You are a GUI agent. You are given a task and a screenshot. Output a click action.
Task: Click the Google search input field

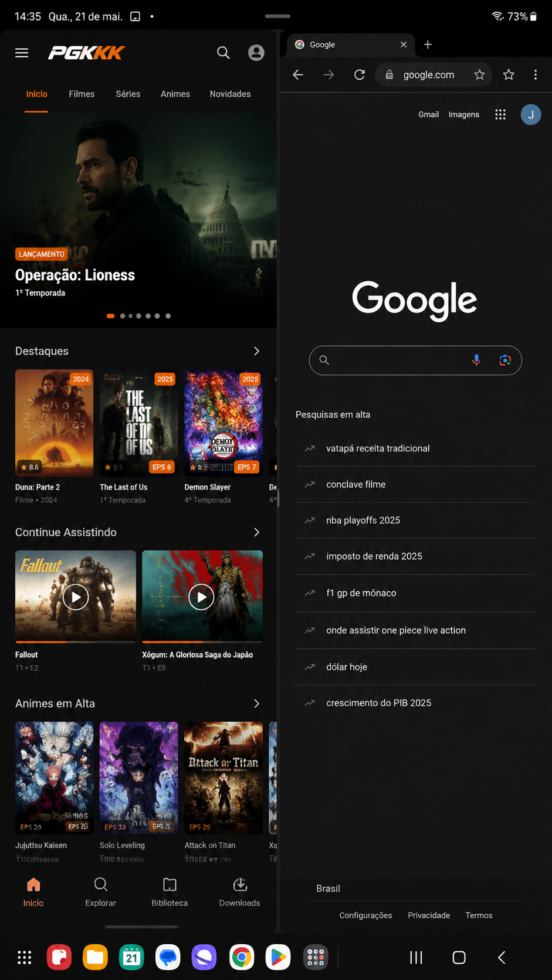point(415,360)
